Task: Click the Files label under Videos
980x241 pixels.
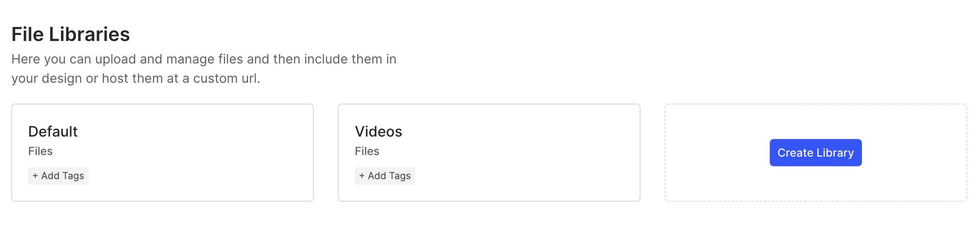Action: pos(367,151)
